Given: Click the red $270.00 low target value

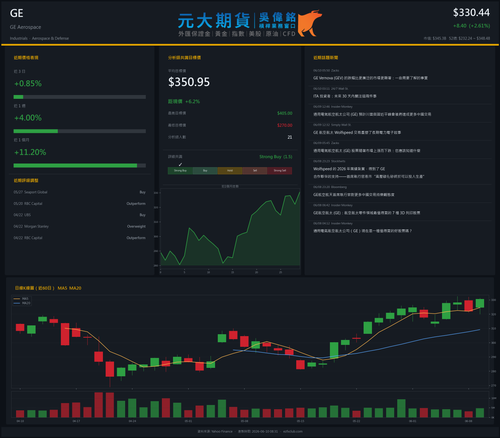Looking at the screenshot, I should point(285,125).
